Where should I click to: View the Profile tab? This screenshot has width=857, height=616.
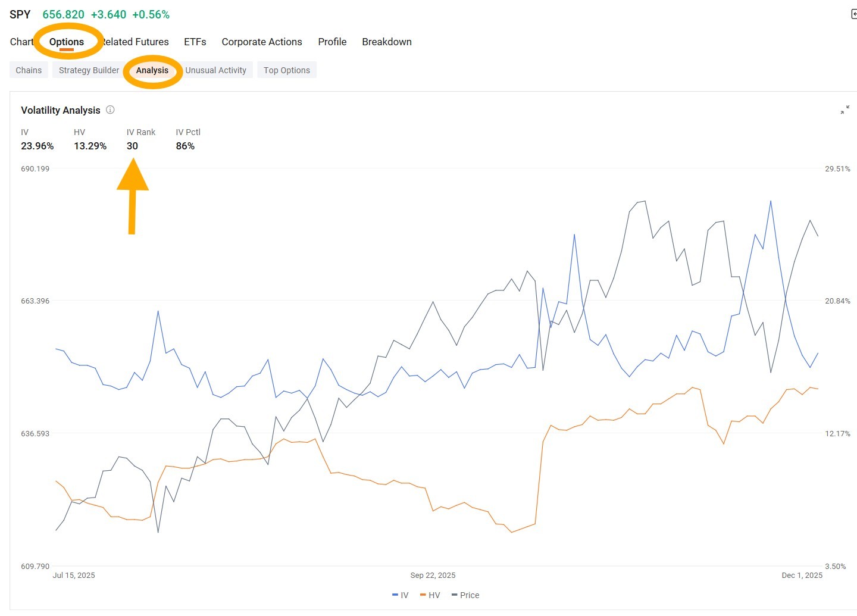332,42
